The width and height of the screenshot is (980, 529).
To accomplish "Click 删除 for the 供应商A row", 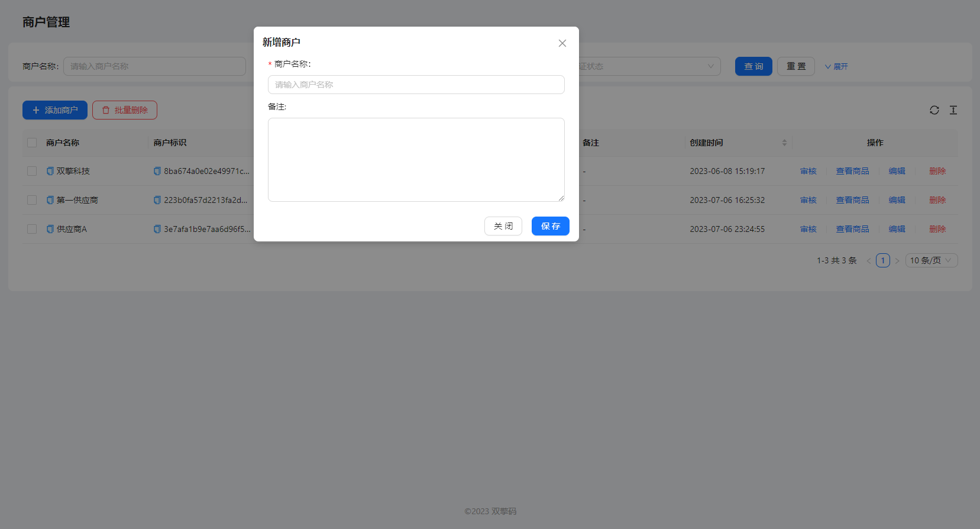I will [937, 229].
